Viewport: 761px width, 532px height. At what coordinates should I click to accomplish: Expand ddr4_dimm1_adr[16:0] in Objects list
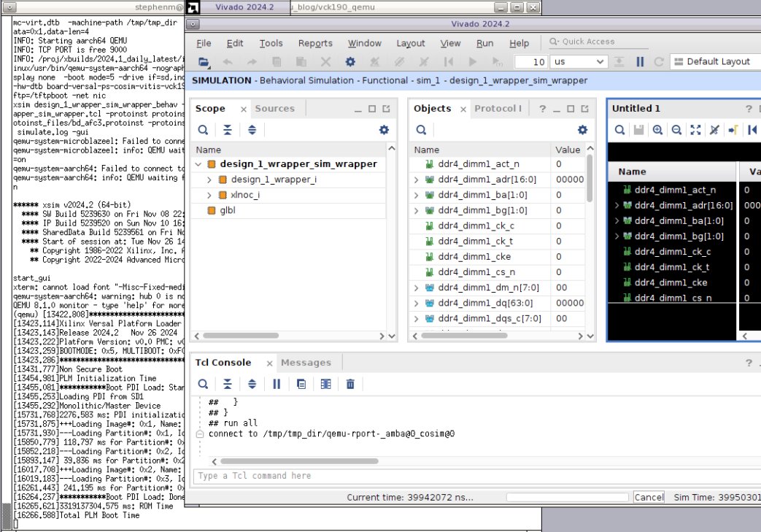(417, 180)
